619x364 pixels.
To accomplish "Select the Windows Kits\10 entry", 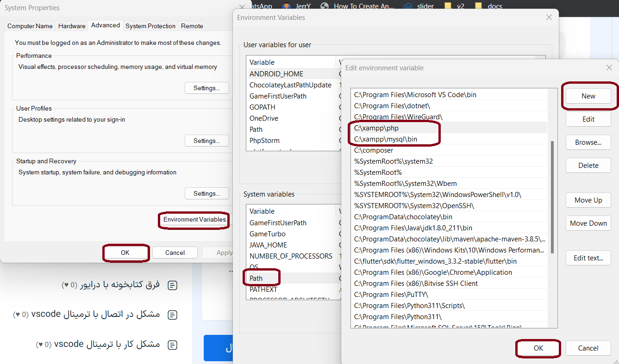I will click(449, 250).
